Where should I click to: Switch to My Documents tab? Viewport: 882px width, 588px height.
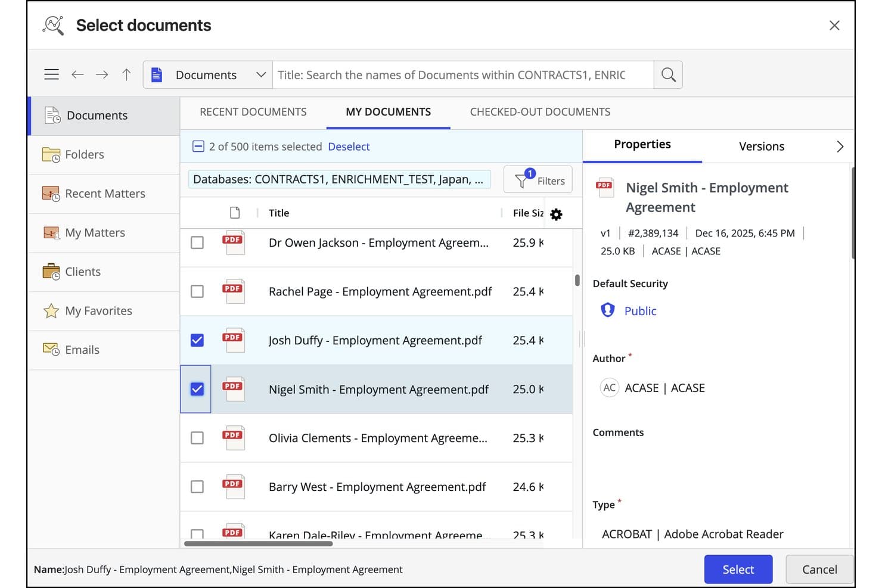(x=388, y=112)
